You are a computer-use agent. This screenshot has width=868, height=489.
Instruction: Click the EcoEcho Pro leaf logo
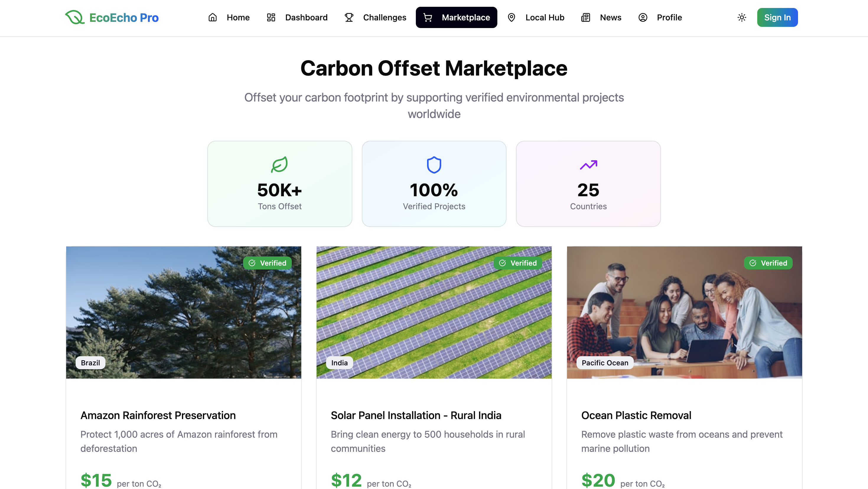point(74,17)
